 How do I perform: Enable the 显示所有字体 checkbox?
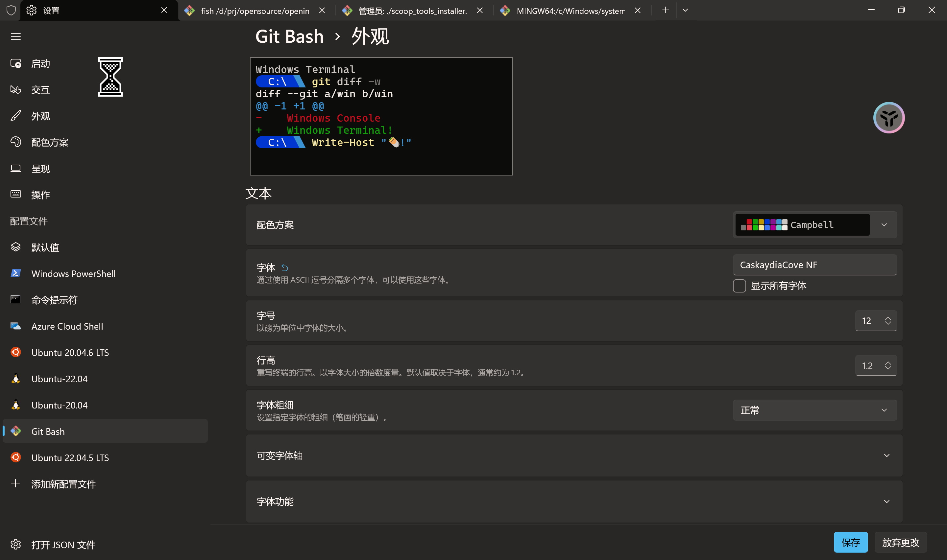pyautogui.click(x=740, y=286)
